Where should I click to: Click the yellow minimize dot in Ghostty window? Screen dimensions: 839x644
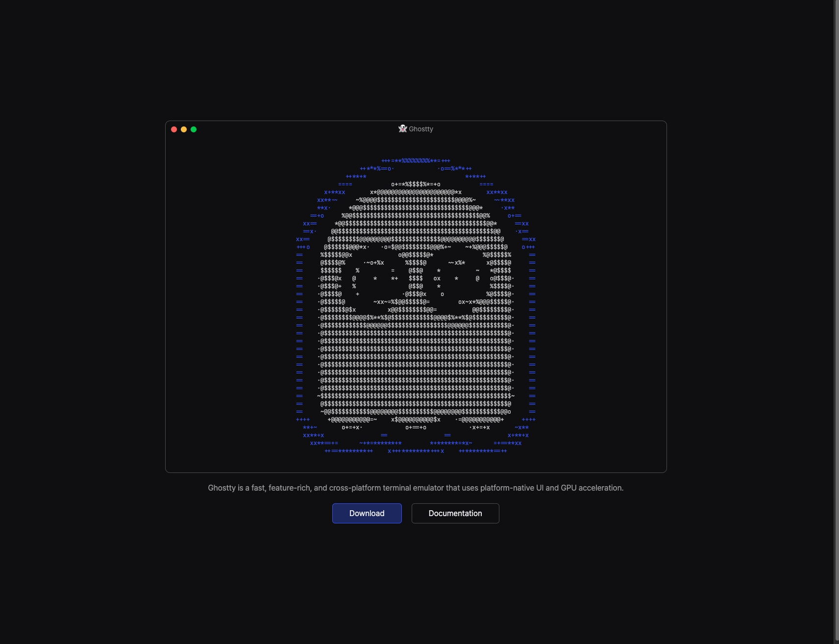[x=184, y=129]
